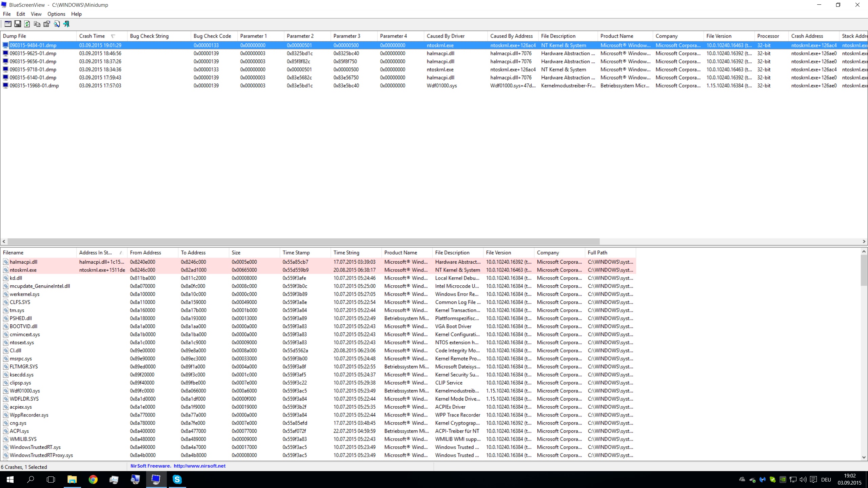Viewport: 868px width, 488px height.
Task: Open Skype from the taskbar
Action: tap(177, 479)
